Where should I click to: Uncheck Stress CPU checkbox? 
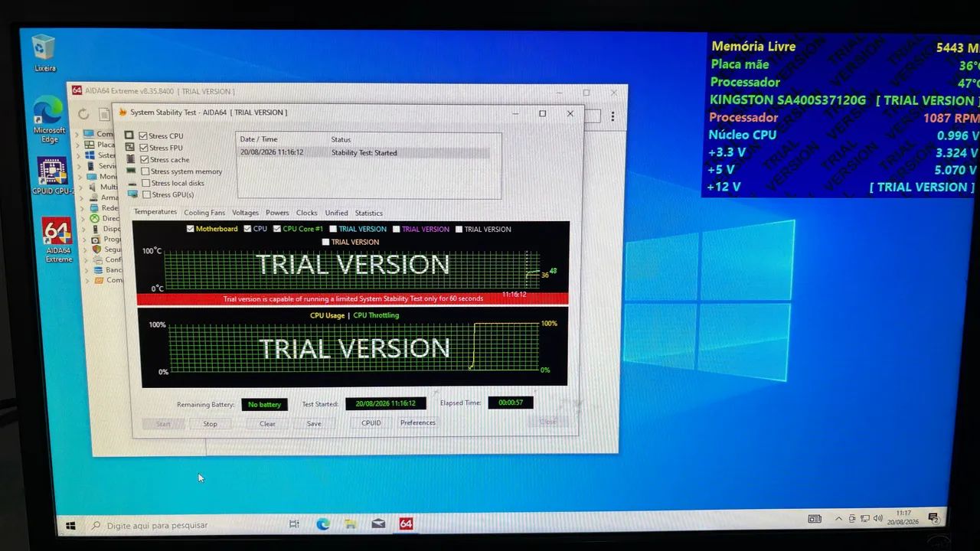143,136
